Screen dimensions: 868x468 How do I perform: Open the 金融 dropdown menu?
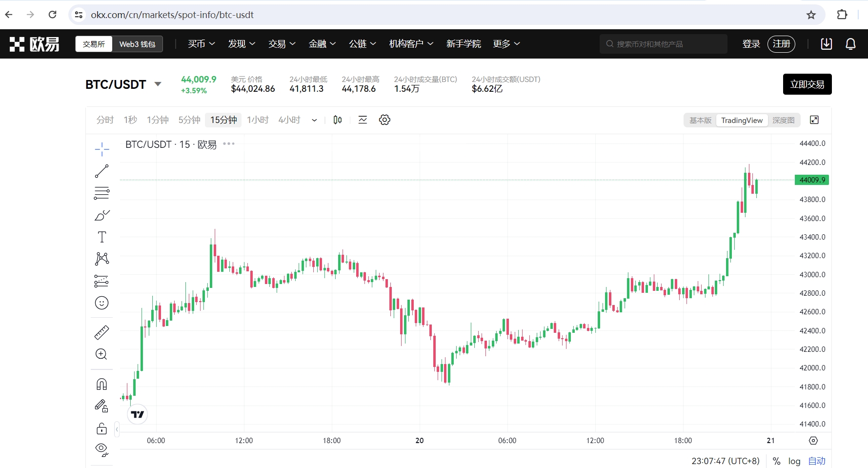point(322,44)
